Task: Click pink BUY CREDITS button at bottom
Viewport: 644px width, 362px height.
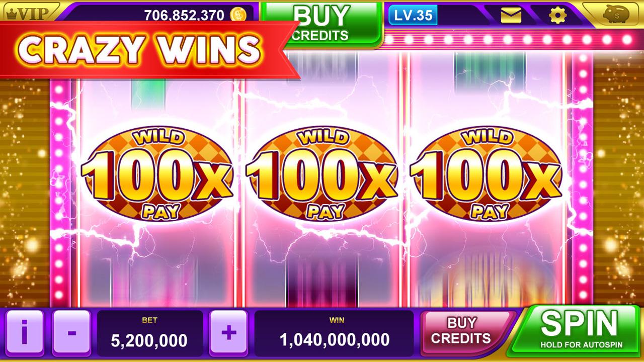Action: click(461, 331)
